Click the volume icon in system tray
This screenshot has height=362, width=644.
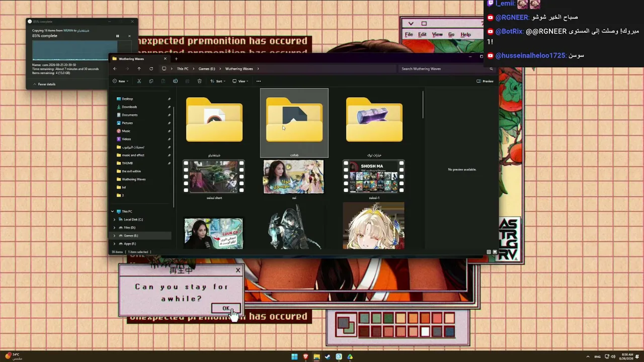tap(613, 356)
